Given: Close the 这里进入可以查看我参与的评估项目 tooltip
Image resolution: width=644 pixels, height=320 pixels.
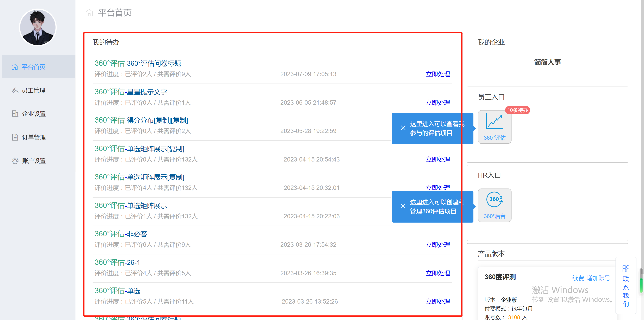Looking at the screenshot, I should (x=403, y=128).
